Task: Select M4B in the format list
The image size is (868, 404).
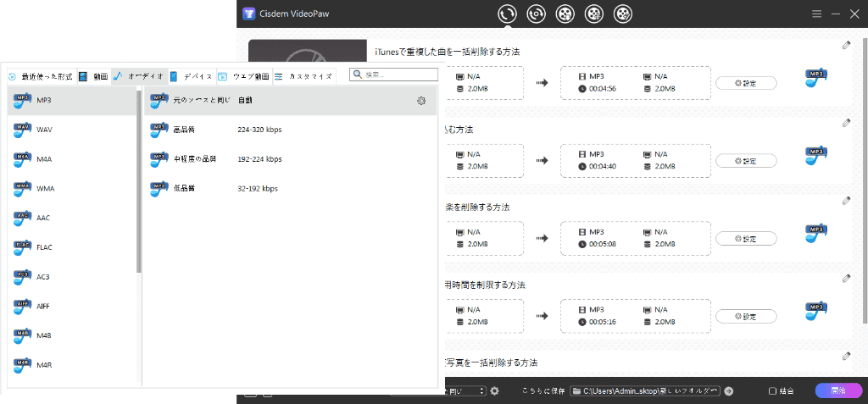Action: (x=72, y=335)
